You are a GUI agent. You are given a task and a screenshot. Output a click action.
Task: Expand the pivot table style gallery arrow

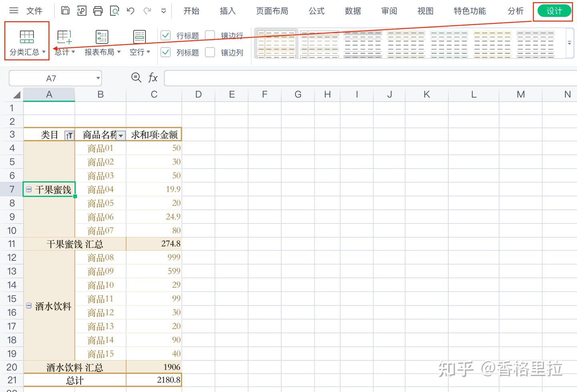(x=569, y=43)
